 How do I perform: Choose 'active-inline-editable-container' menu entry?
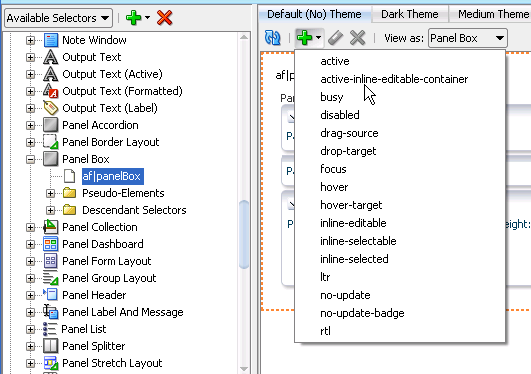[400, 79]
